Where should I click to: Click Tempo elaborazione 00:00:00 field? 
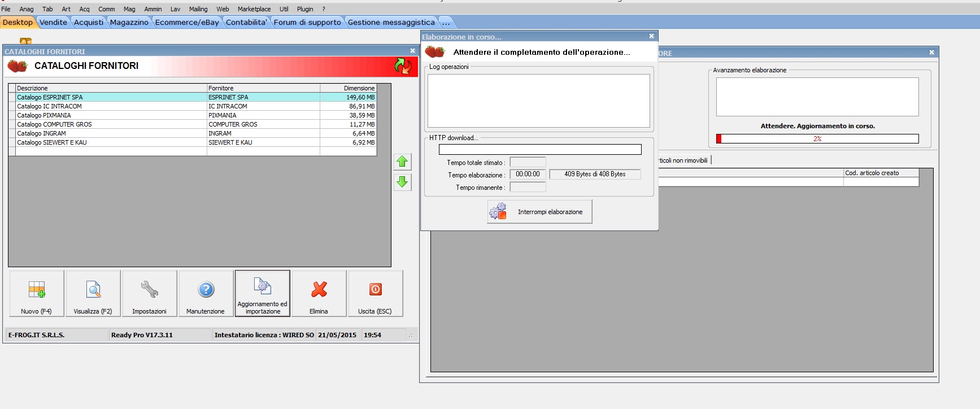[528, 174]
